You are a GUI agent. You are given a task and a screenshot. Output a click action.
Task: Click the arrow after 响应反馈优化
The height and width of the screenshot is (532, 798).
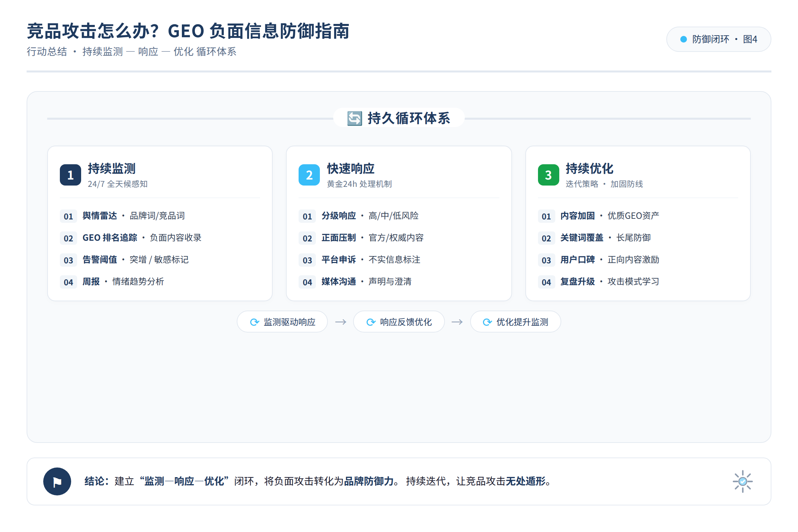(457, 322)
